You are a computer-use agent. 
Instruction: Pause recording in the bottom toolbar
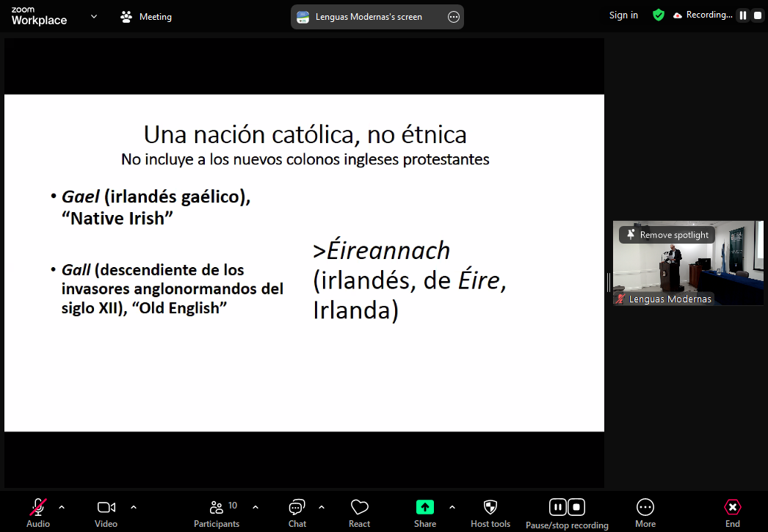coord(557,507)
